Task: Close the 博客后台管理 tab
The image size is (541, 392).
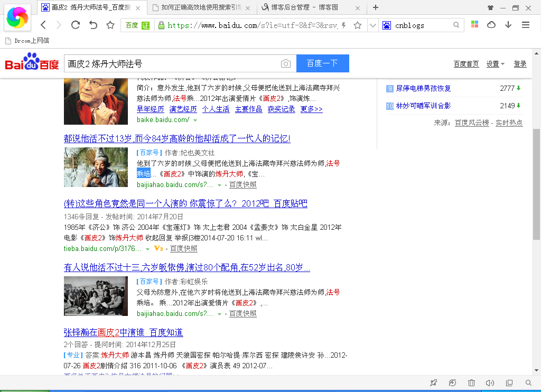Action: [x=358, y=8]
